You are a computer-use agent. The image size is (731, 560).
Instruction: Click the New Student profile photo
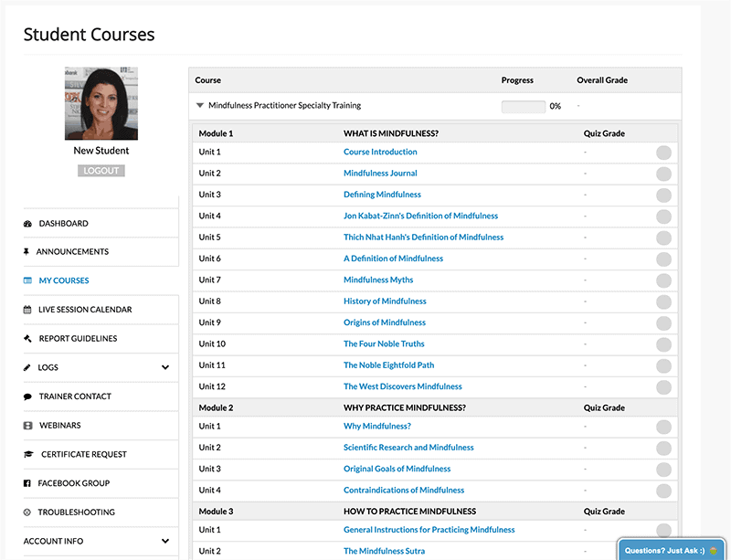[x=101, y=103]
